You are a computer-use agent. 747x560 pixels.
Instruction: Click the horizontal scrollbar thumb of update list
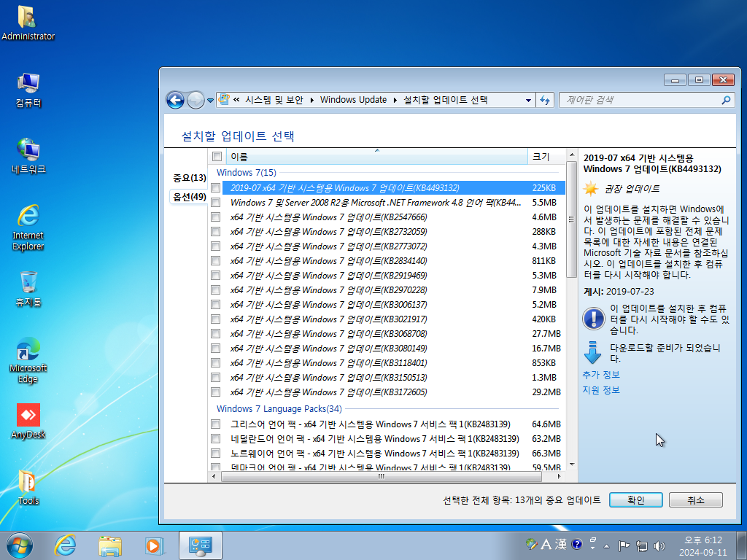(381, 476)
